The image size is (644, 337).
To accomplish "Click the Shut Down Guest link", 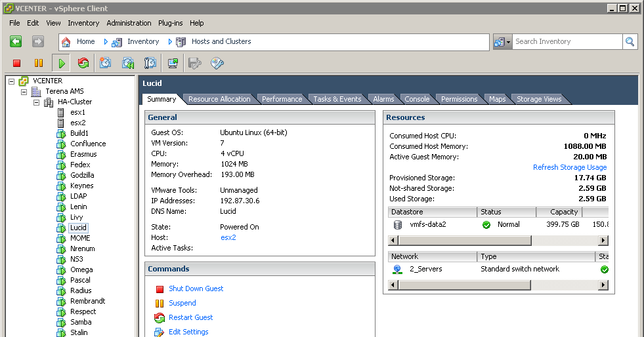I will click(196, 288).
